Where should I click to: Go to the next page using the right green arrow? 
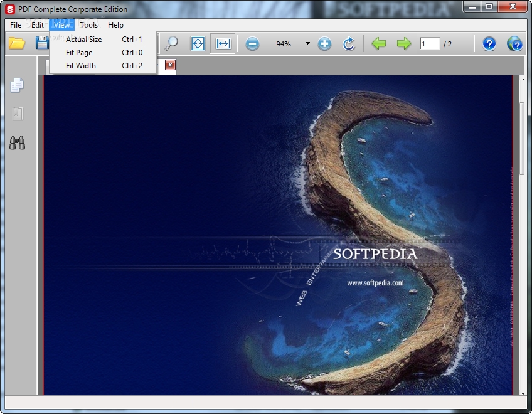(x=404, y=43)
